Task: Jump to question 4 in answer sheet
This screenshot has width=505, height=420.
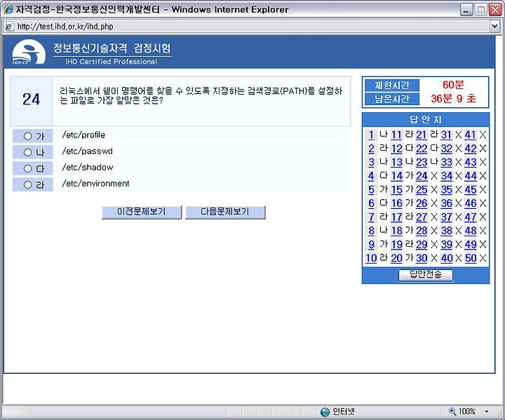Action: [x=371, y=176]
